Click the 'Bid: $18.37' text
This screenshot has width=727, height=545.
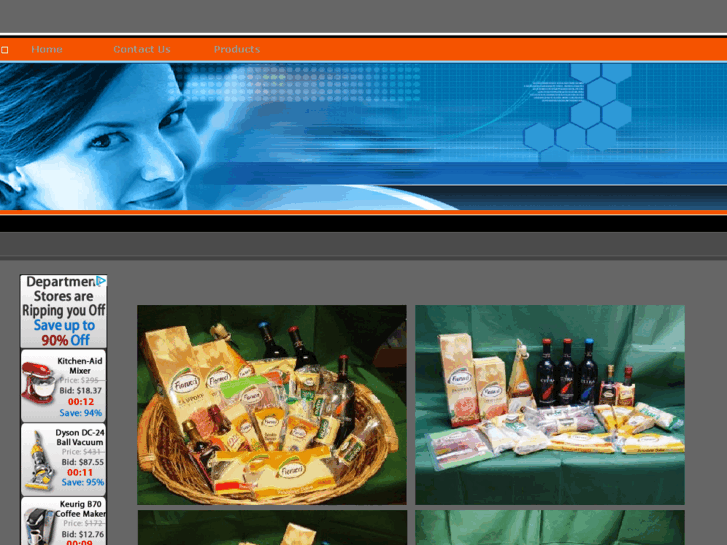(81, 391)
